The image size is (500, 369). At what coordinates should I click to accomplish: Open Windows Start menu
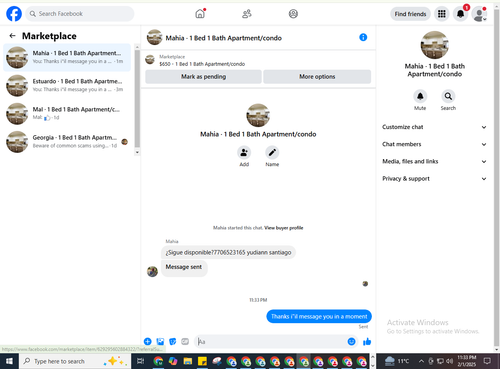(x=9, y=361)
